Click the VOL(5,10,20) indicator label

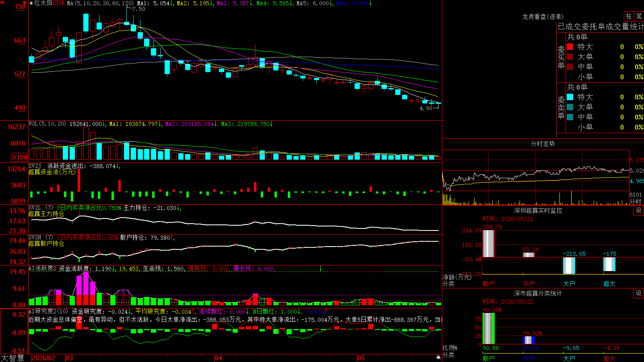pyautogui.click(x=47, y=124)
